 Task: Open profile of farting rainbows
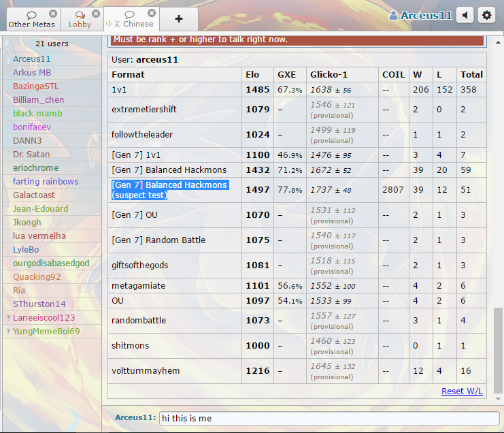pos(46,181)
